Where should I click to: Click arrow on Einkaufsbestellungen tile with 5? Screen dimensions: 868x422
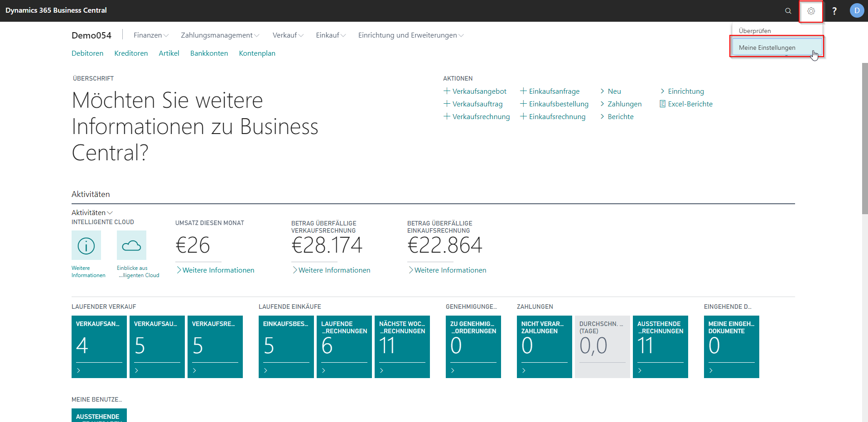265,370
